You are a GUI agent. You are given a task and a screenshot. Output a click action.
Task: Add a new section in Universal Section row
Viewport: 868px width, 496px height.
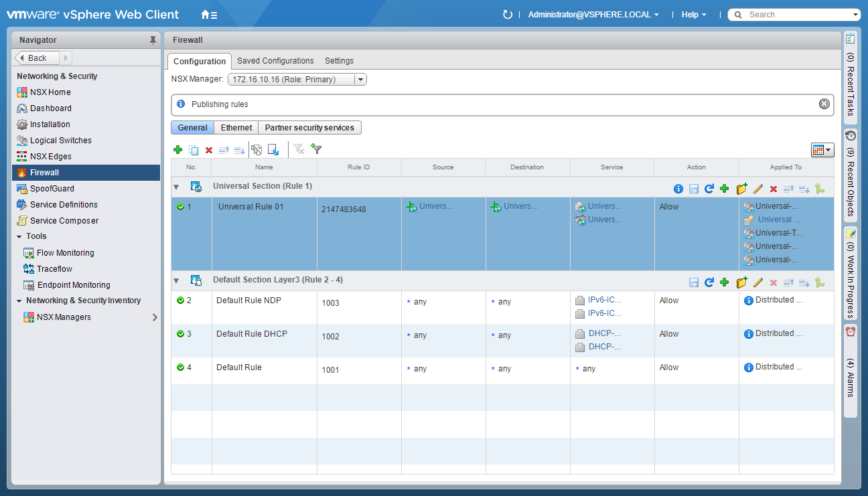[x=741, y=189]
